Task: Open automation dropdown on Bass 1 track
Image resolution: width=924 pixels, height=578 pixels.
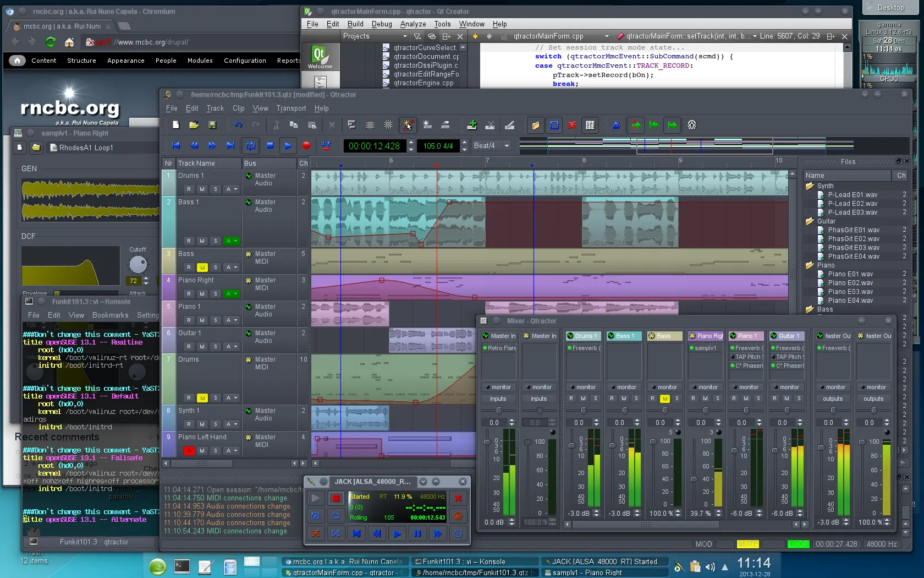Action: 231,241
